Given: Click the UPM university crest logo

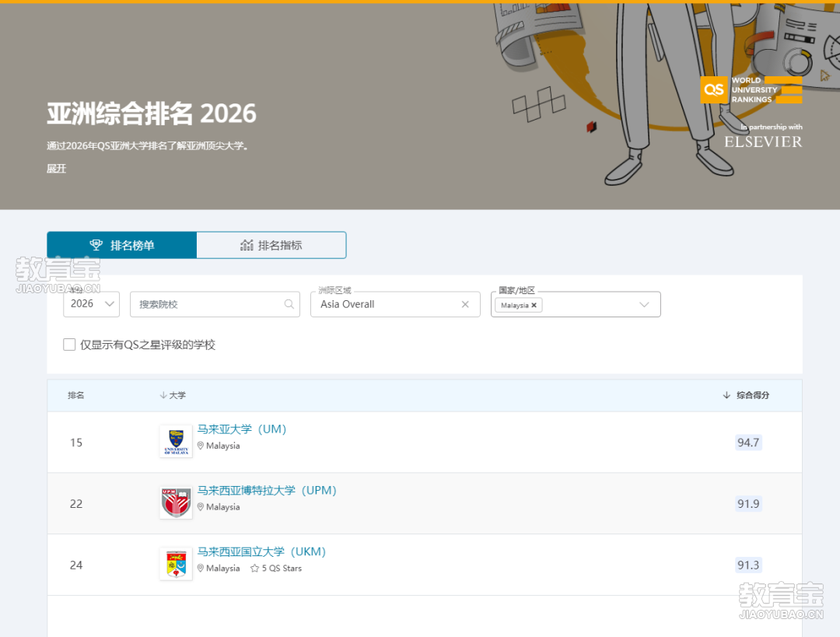Looking at the screenshot, I should (176, 502).
